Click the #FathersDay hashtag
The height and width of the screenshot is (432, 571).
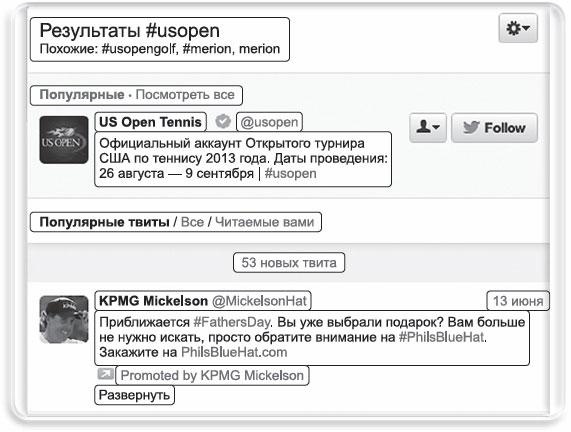(232, 322)
